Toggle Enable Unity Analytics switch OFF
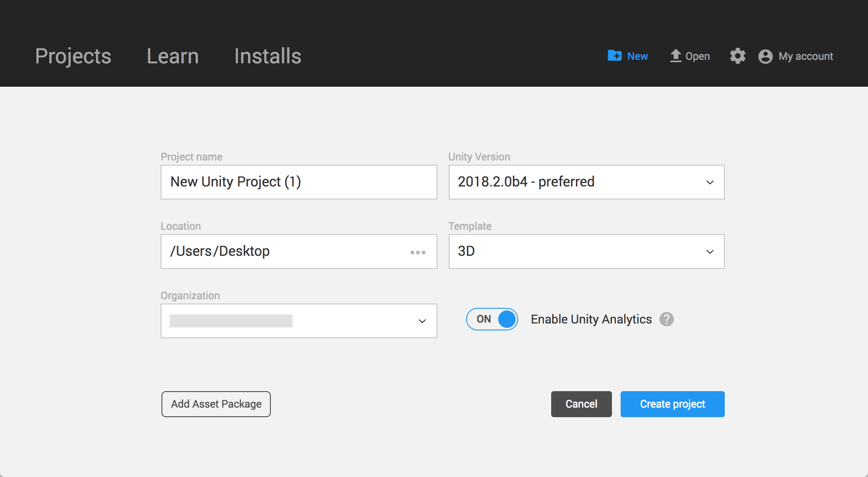The image size is (868, 477). pos(493,319)
